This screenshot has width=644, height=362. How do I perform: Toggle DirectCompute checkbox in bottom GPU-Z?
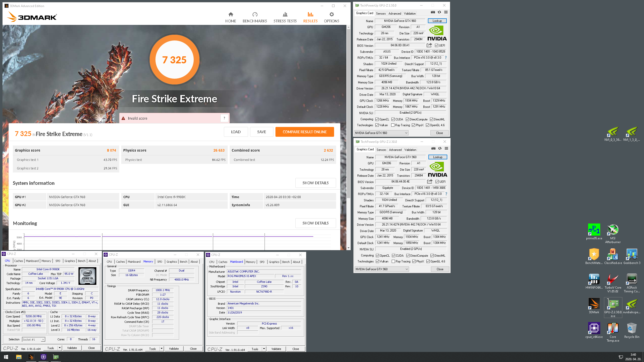pos(408,256)
